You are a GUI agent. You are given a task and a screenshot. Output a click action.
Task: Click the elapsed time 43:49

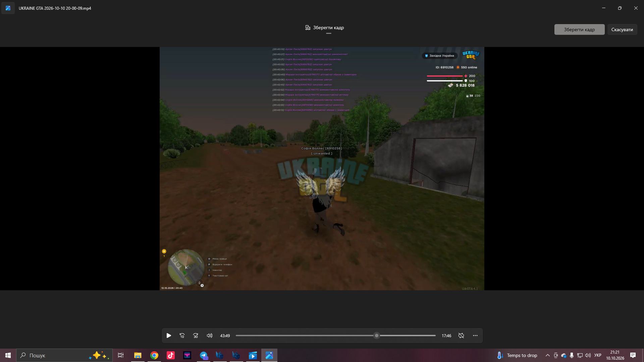(x=225, y=336)
